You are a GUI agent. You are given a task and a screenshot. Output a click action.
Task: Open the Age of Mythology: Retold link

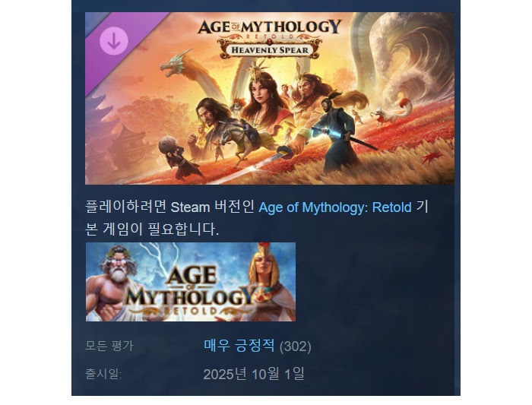335,207
